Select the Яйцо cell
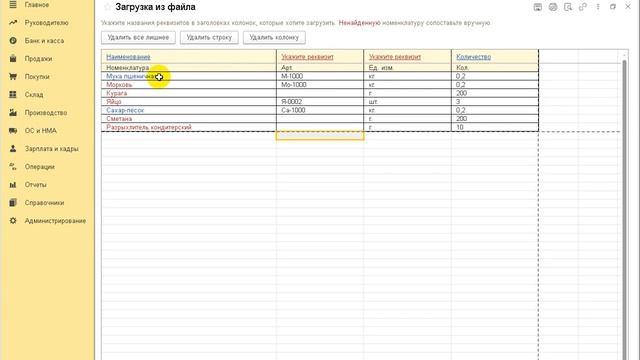Image resolution: width=640 pixels, height=360 pixels. coord(189,102)
